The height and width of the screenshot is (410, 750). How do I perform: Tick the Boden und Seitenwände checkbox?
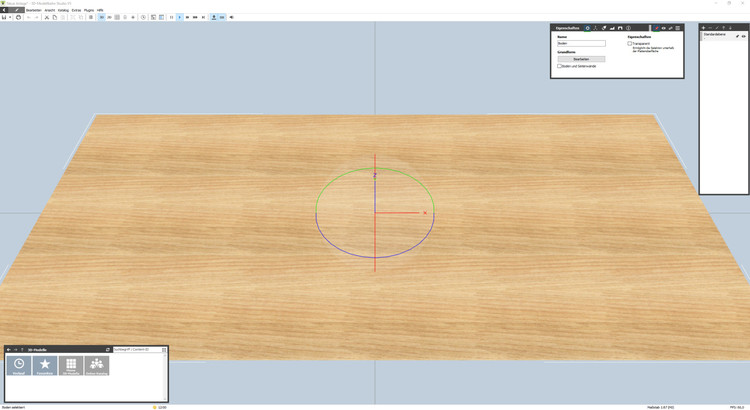click(560, 66)
